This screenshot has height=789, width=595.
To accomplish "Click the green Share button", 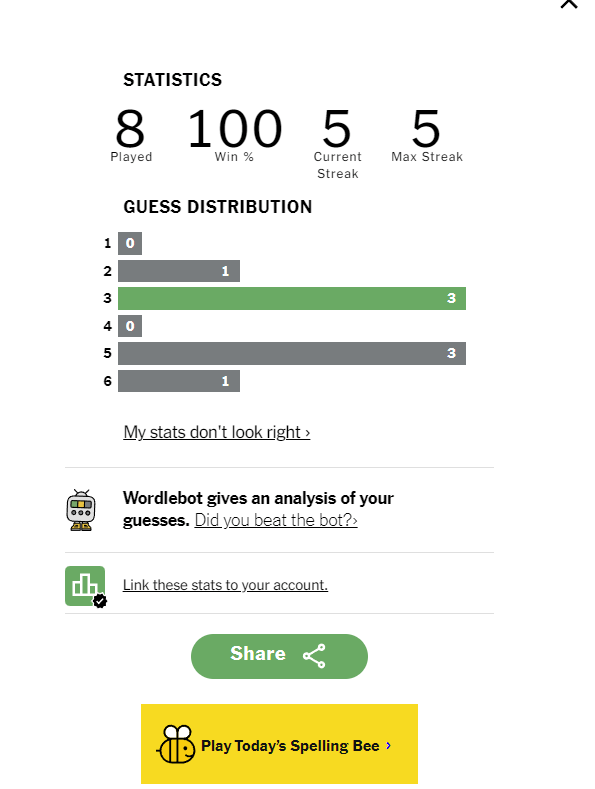I will coord(279,656).
